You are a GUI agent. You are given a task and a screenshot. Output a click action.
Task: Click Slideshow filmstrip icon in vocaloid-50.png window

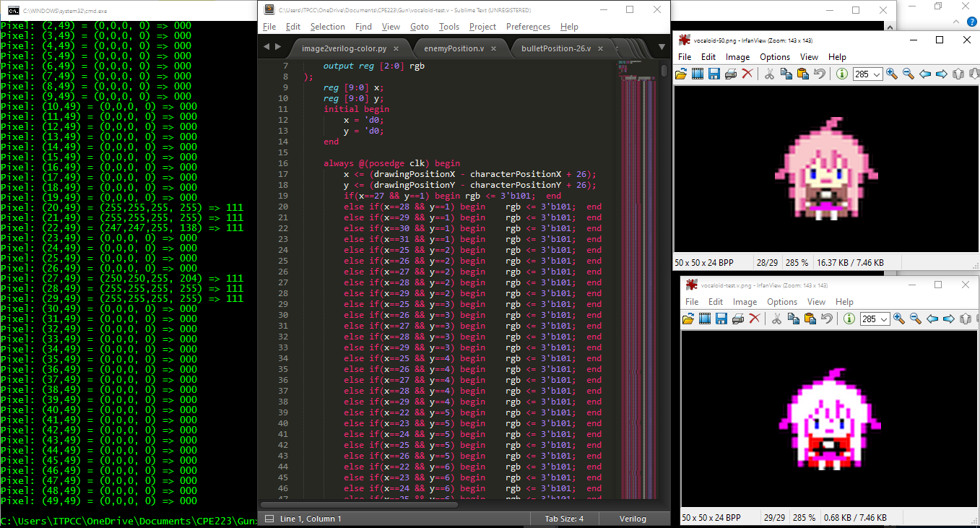[x=698, y=74]
